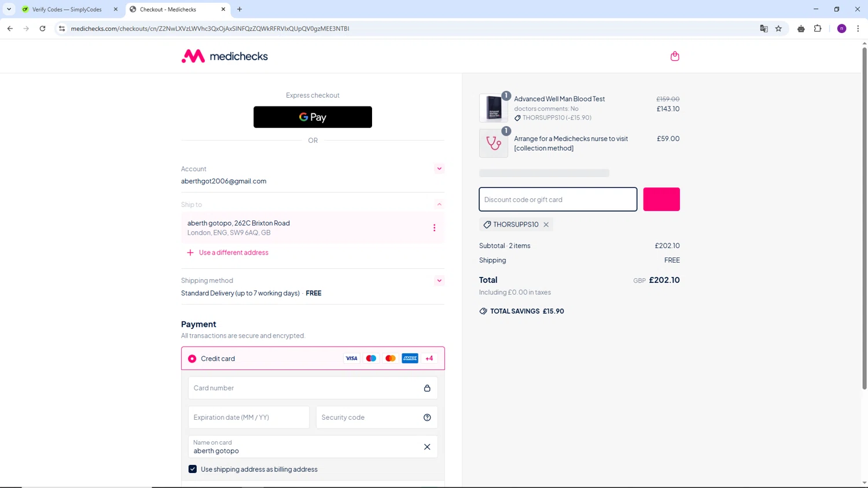Open a new browser tab
Image resolution: width=868 pixels, height=488 pixels.
(x=240, y=9)
